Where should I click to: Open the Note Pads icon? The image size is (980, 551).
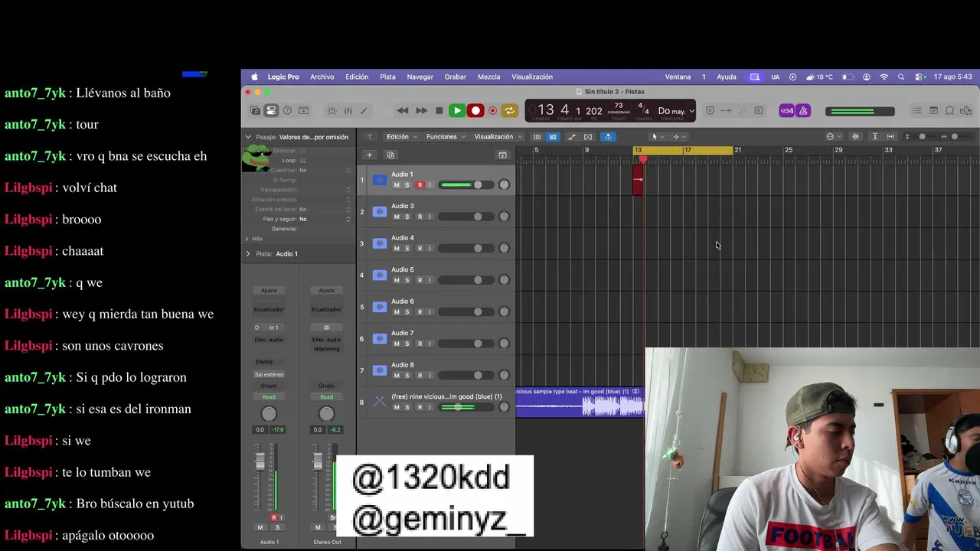933,111
